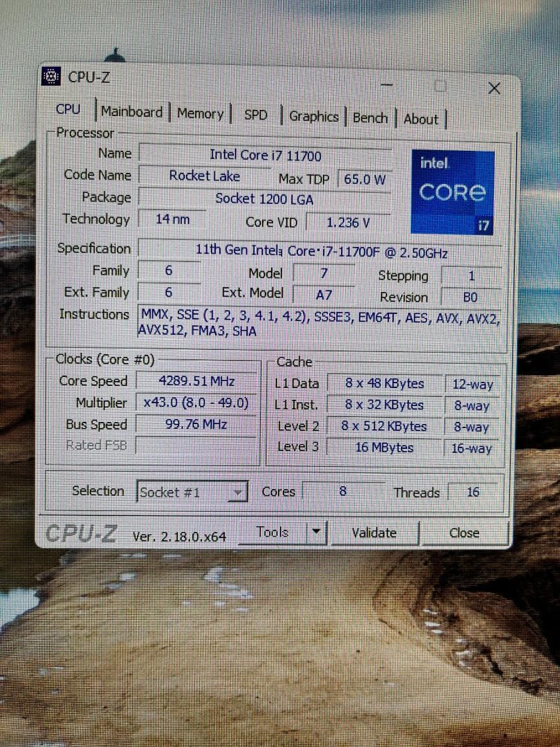
Task: Click the Code Name value Rocket Lake
Action: coord(205,176)
